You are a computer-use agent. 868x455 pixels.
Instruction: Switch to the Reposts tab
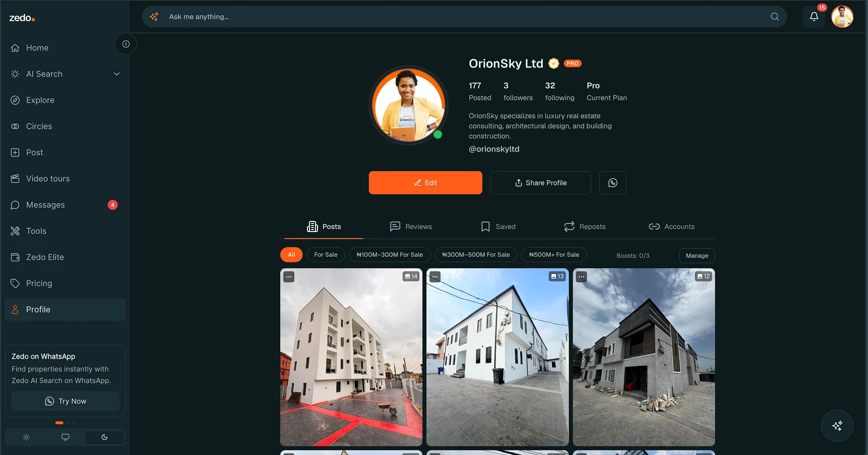[x=585, y=226]
